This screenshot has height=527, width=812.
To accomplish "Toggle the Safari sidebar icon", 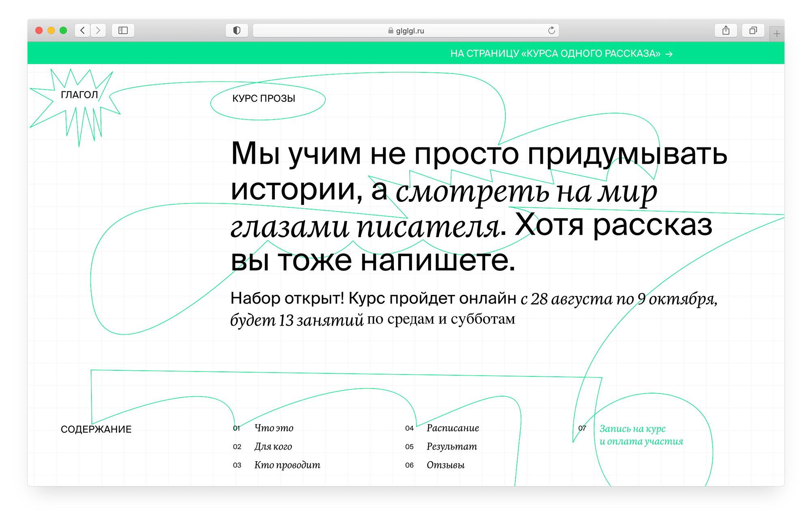I will tap(123, 30).
